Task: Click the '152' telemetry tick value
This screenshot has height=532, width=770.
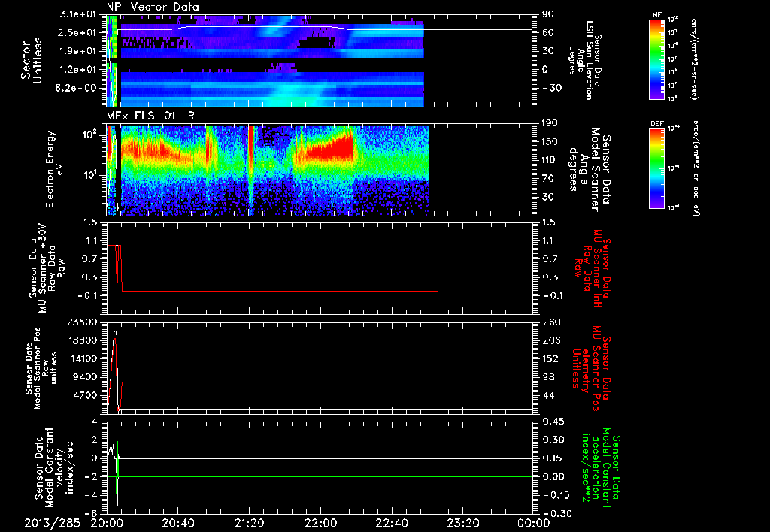Action: pyautogui.click(x=551, y=358)
